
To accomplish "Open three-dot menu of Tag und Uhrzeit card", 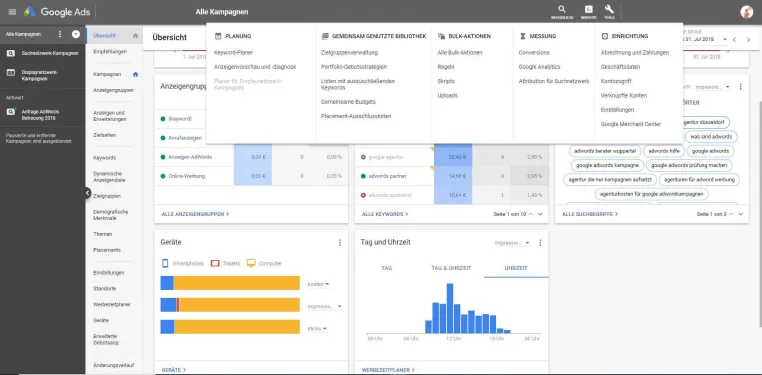I will [x=540, y=242].
